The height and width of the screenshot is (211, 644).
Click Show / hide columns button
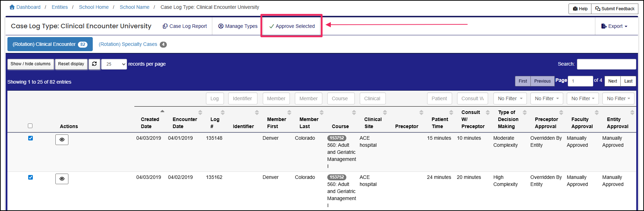[x=31, y=64]
